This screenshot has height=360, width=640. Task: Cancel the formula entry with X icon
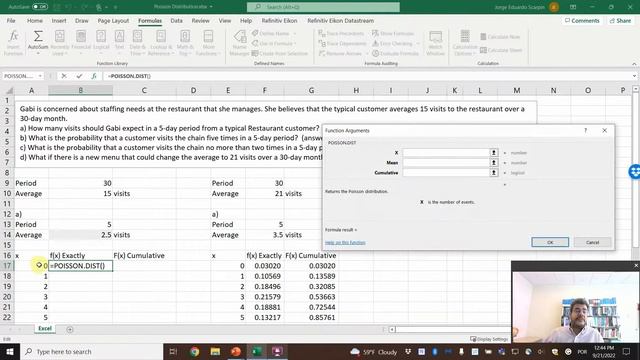point(64,76)
